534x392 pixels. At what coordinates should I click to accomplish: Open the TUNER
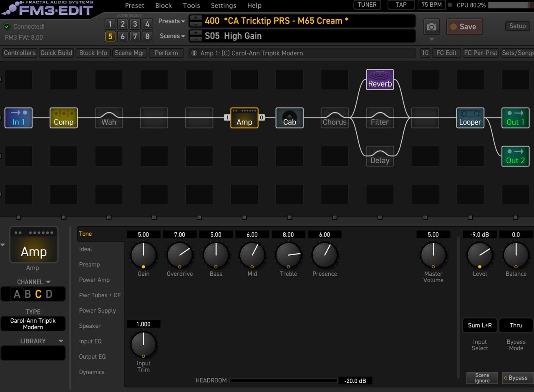click(367, 5)
